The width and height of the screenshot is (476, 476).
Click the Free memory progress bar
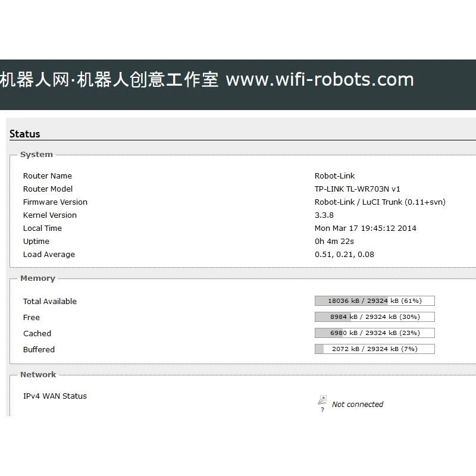coord(374,317)
